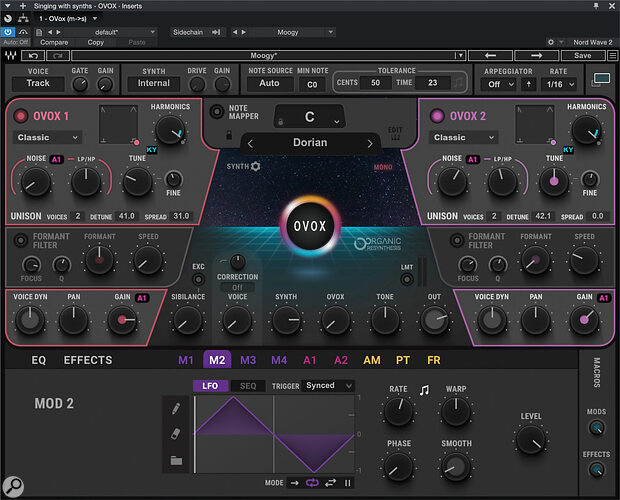Open the root note C dropdown
Screen dimensions: 620x500
coord(310,117)
